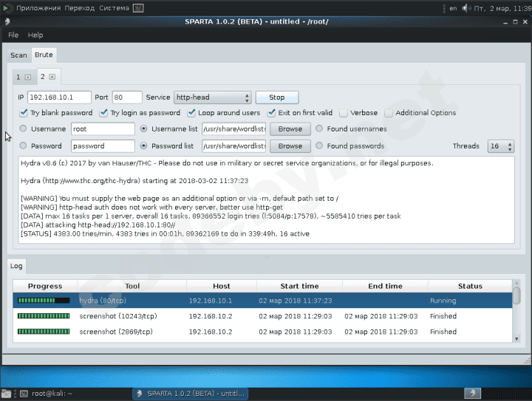Close brute tab 1 via its x icon
The height and width of the screenshot is (401, 532).
(28, 77)
